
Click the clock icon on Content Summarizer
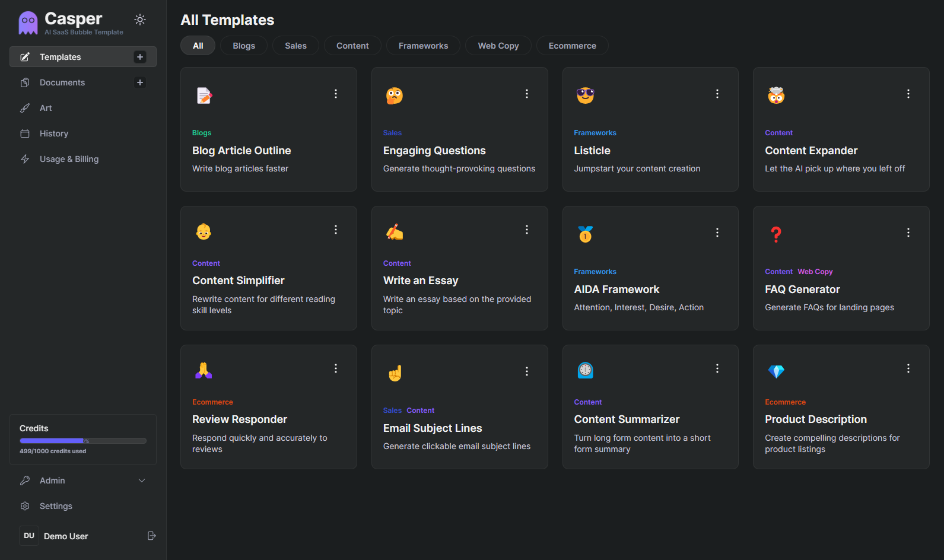586,370
